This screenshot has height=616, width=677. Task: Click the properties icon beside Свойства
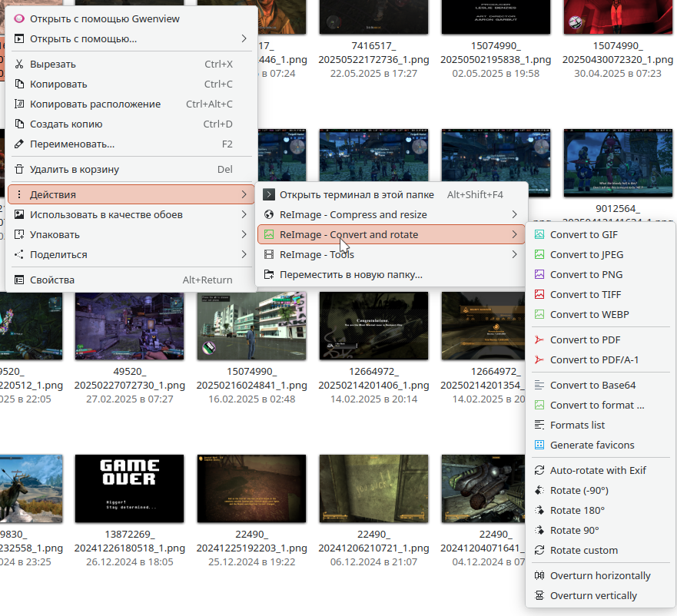[19, 280]
